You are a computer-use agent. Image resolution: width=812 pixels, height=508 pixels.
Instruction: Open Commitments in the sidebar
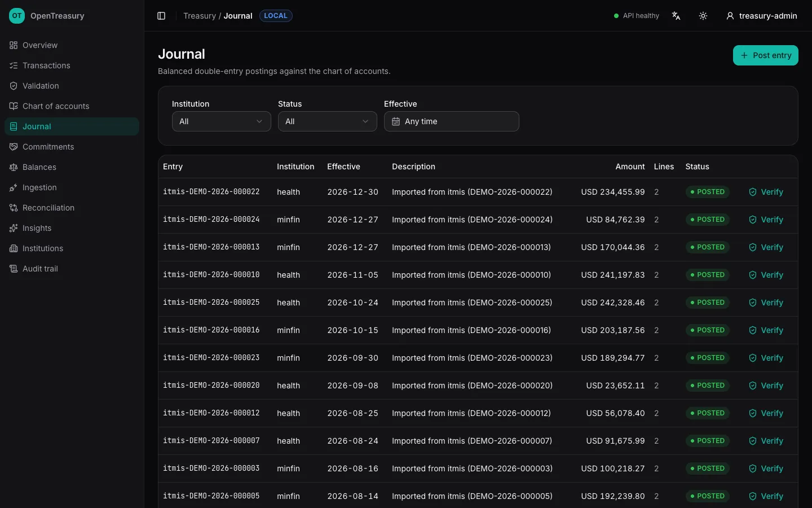click(x=72, y=147)
